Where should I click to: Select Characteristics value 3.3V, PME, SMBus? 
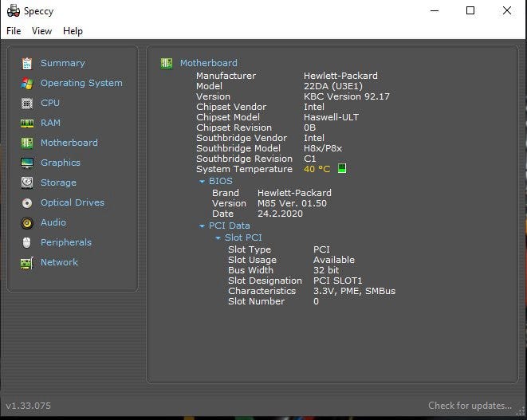coord(355,291)
